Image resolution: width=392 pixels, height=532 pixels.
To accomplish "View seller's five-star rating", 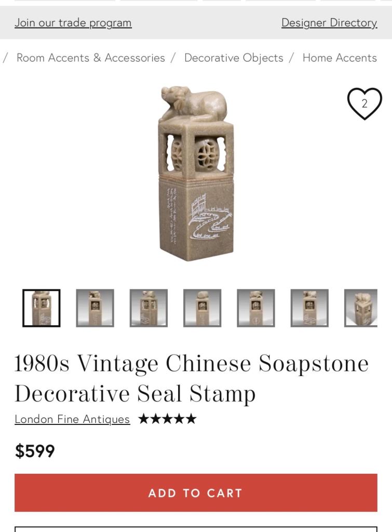I will point(168,419).
